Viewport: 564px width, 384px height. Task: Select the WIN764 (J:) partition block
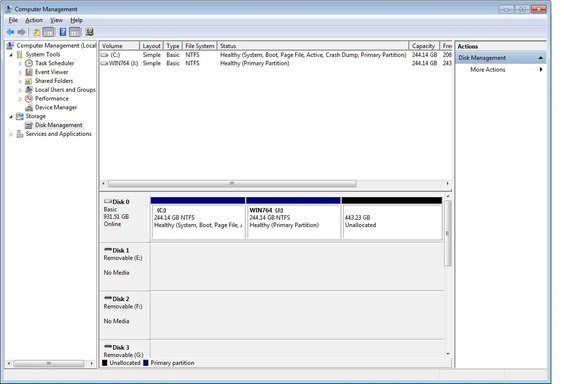[293, 218]
